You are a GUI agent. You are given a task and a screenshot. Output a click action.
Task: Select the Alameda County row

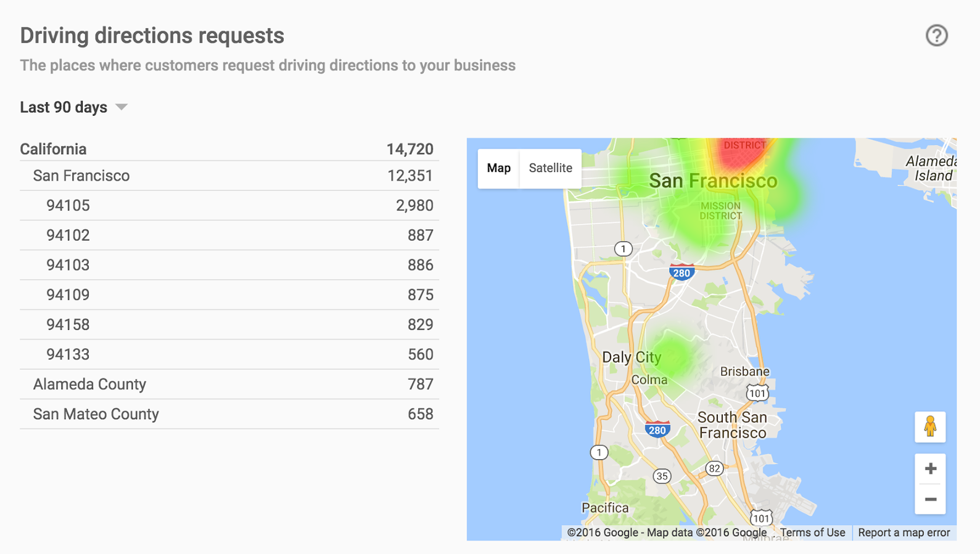229,385
